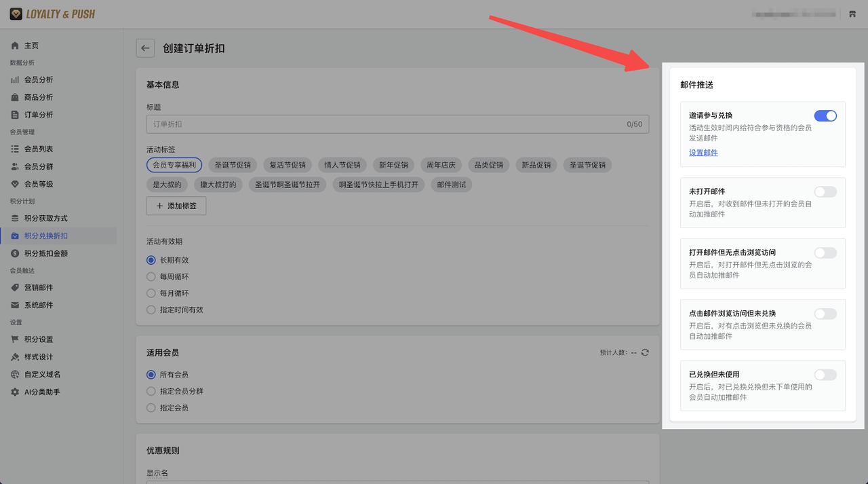Choose 指定会员分群 radio button
Viewport: 868px width, 484px height.
151,391
